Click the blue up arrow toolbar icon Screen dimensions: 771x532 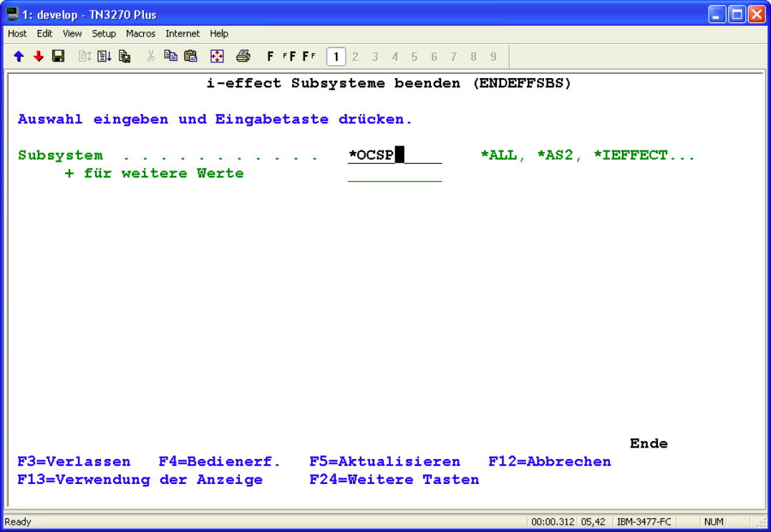pyautogui.click(x=19, y=57)
